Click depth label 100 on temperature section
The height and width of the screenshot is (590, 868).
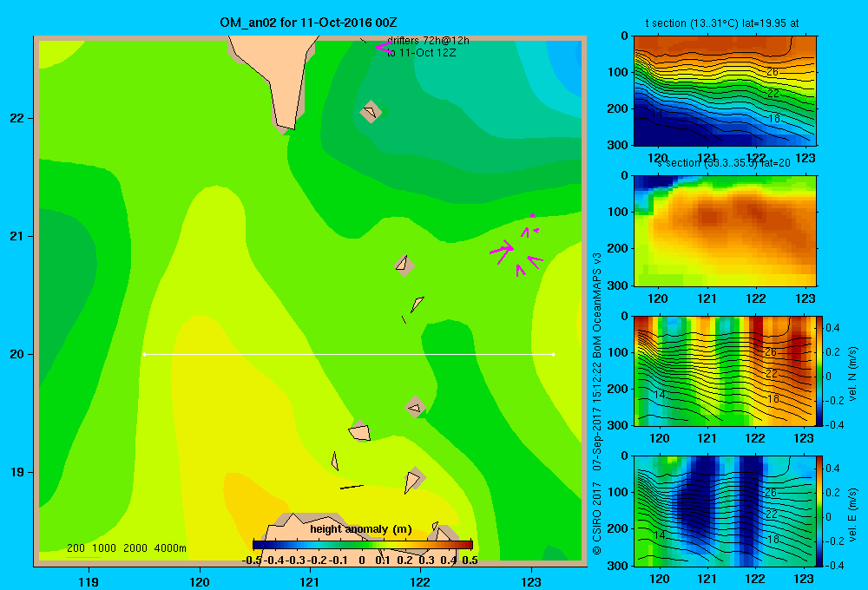618,73
